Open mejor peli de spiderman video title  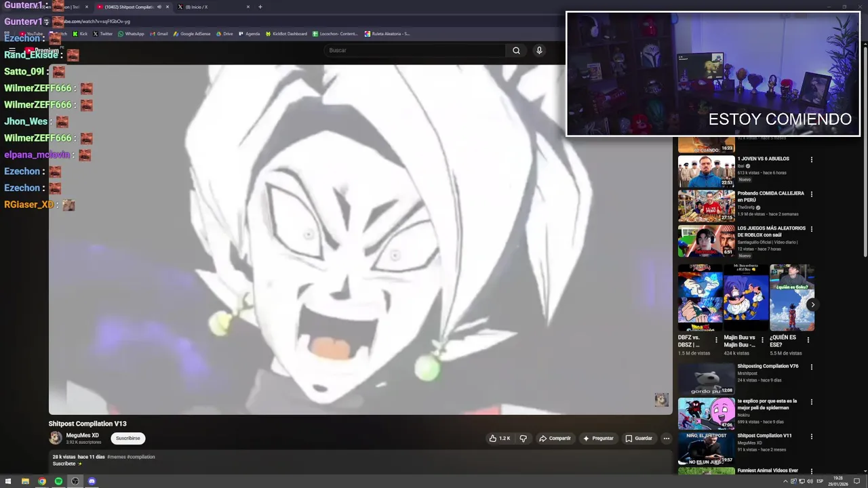tap(767, 404)
